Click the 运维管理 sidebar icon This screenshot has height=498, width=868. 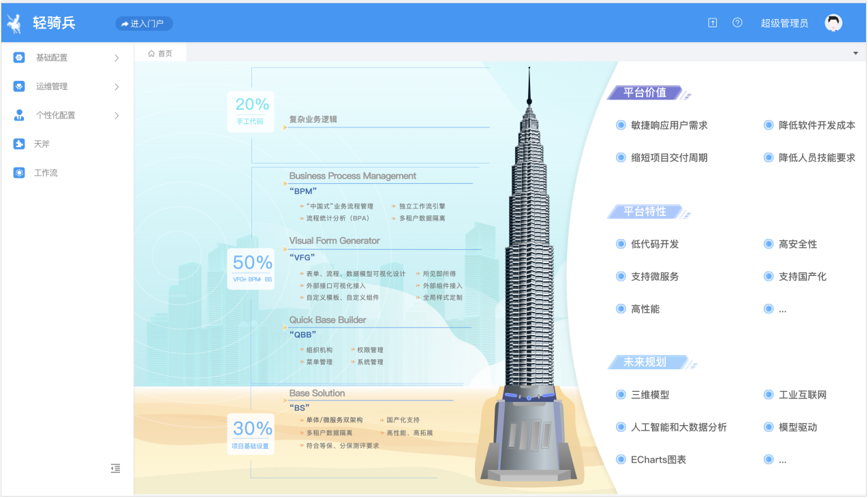pyautogui.click(x=19, y=87)
